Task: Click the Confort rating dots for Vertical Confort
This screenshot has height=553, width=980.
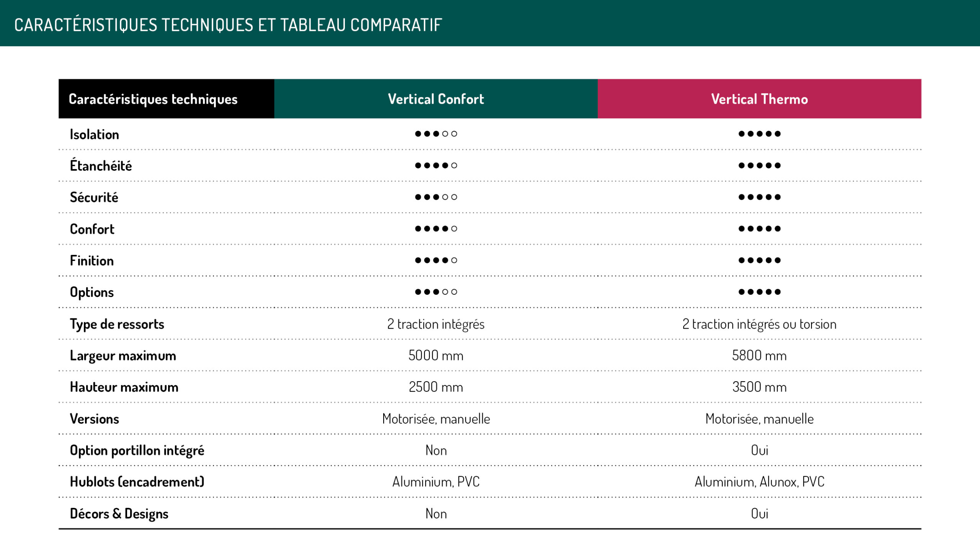Action: tap(436, 228)
